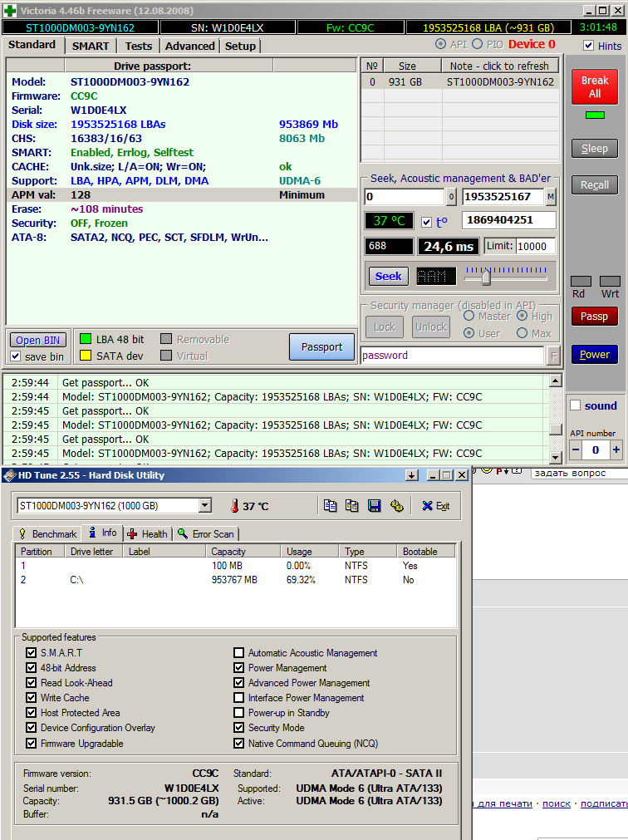Viewport: 628px width, 840px height.
Task: Switch to the SMART tab
Action: [90, 46]
